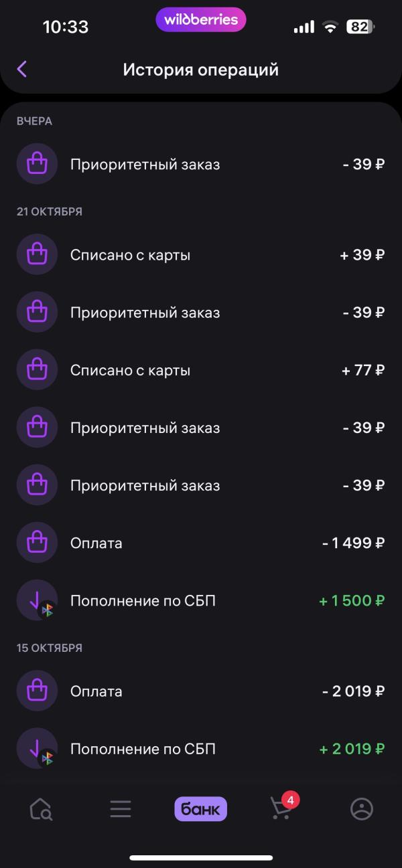Tap the battery indicator in status bar
402x868 pixels.
tap(360, 27)
